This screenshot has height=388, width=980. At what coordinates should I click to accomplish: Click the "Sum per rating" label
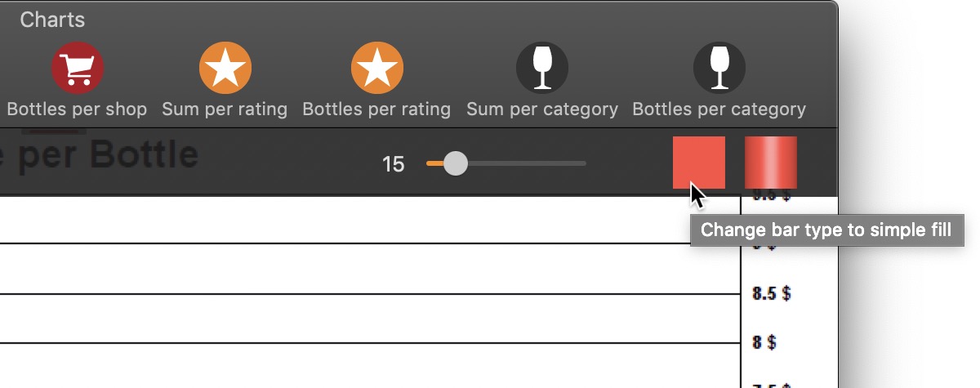pyautogui.click(x=225, y=109)
